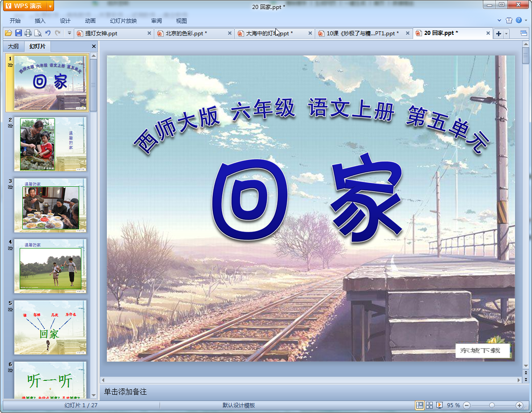Select slide 5 thumbnail with green 回家
The height and width of the screenshot is (413, 532).
click(50, 327)
